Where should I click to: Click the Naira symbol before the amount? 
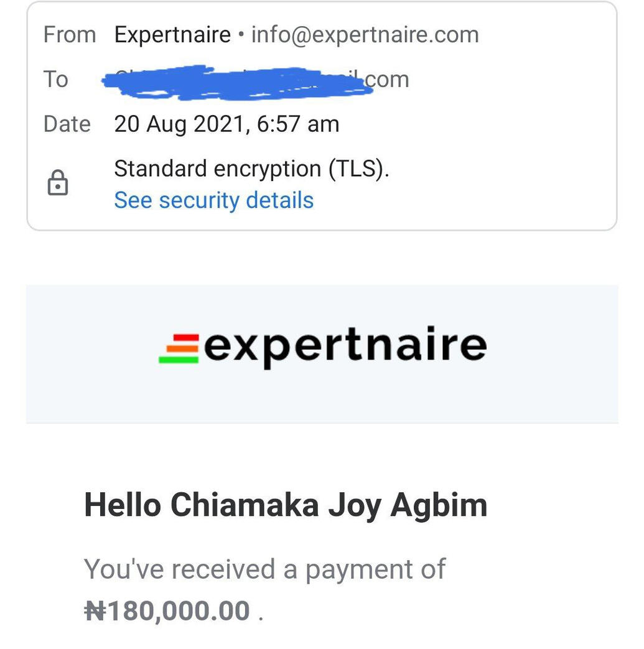[95, 611]
